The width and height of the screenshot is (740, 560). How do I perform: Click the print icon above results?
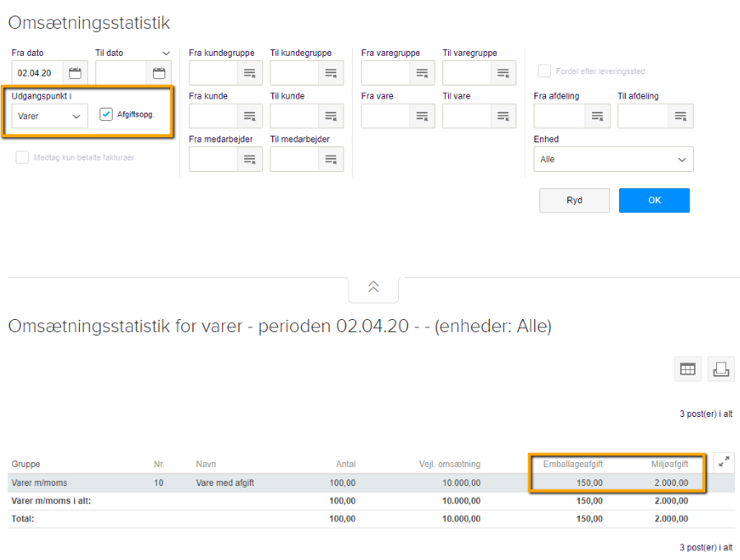pos(721,369)
